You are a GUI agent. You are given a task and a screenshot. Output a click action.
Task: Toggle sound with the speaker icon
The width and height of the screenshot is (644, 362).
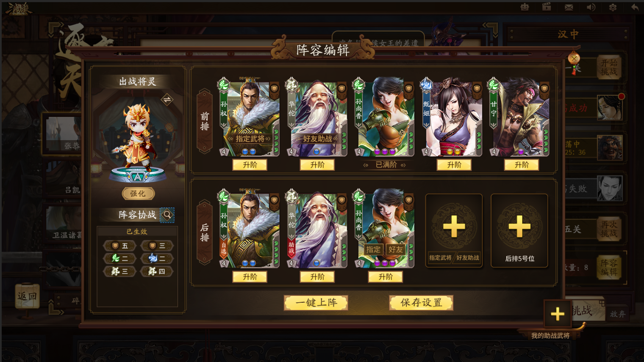(x=591, y=7)
